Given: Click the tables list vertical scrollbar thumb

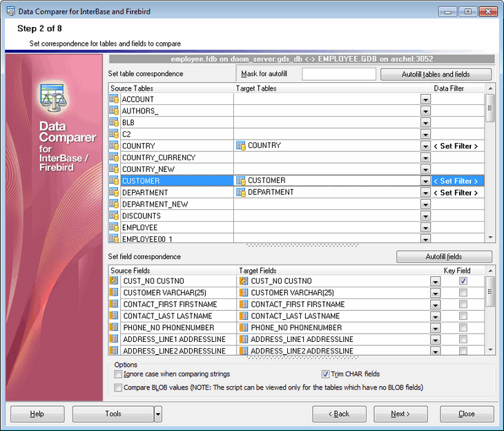Looking at the screenshot, I should pyautogui.click(x=490, y=108).
